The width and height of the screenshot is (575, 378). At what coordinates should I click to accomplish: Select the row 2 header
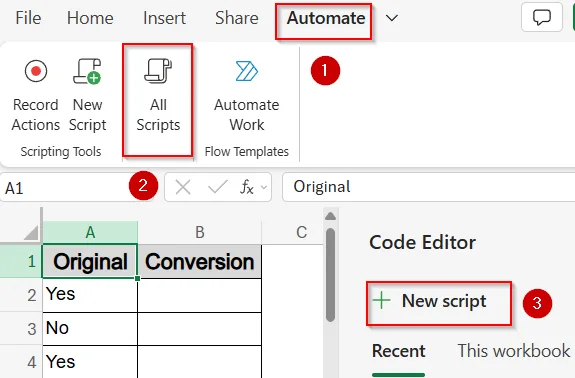coord(21,295)
